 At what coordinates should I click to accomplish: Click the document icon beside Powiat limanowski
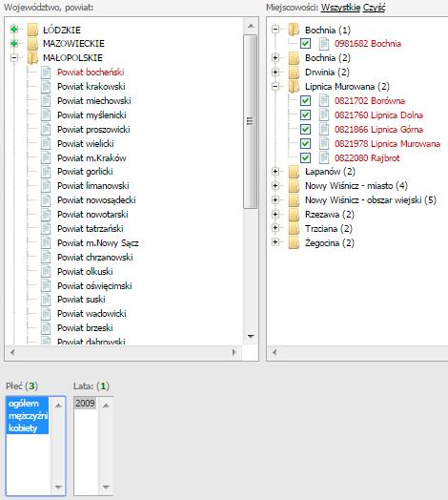46,186
